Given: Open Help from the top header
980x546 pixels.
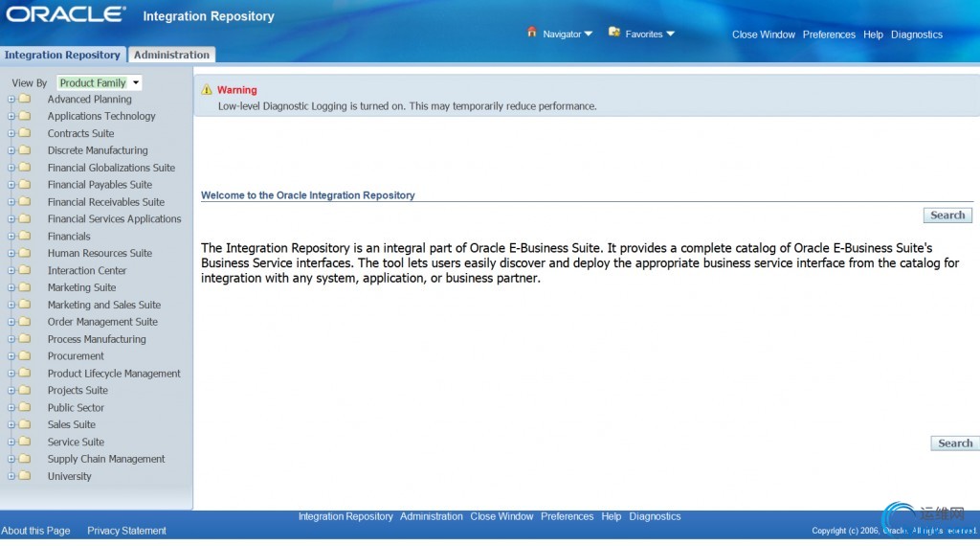Looking at the screenshot, I should [x=873, y=34].
